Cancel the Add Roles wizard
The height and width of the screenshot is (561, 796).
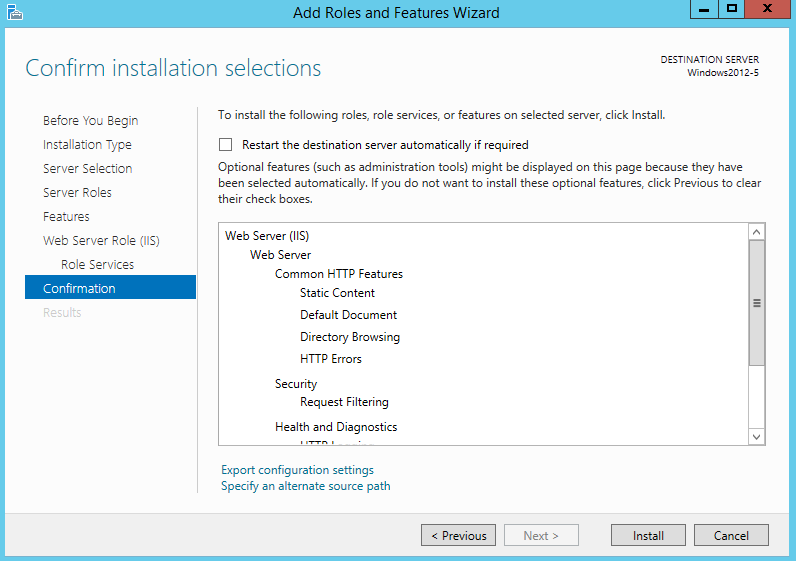click(731, 535)
